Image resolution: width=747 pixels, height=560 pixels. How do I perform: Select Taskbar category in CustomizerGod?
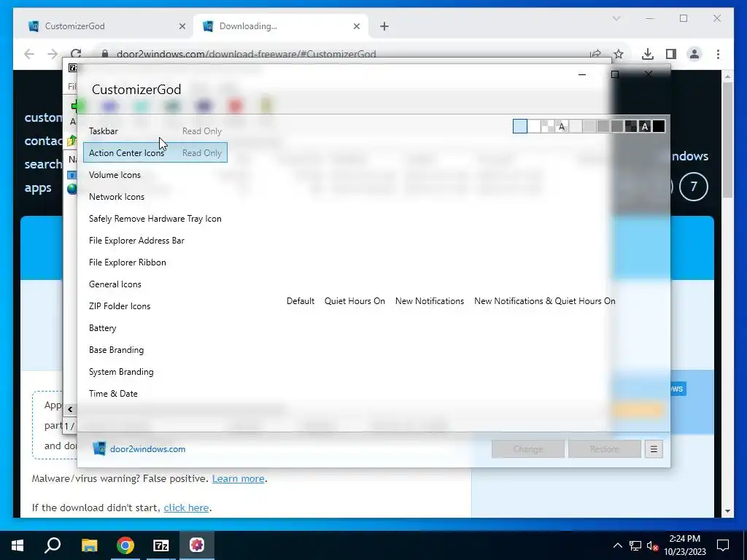tap(155, 131)
